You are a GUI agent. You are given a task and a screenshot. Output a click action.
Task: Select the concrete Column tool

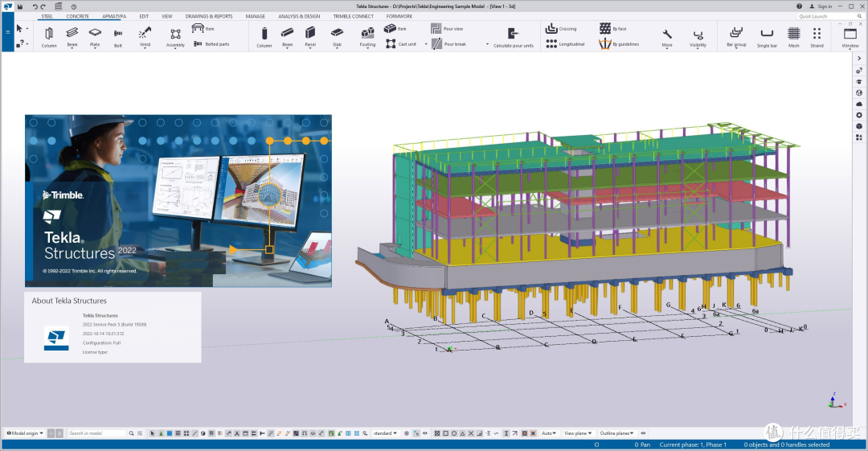click(264, 36)
